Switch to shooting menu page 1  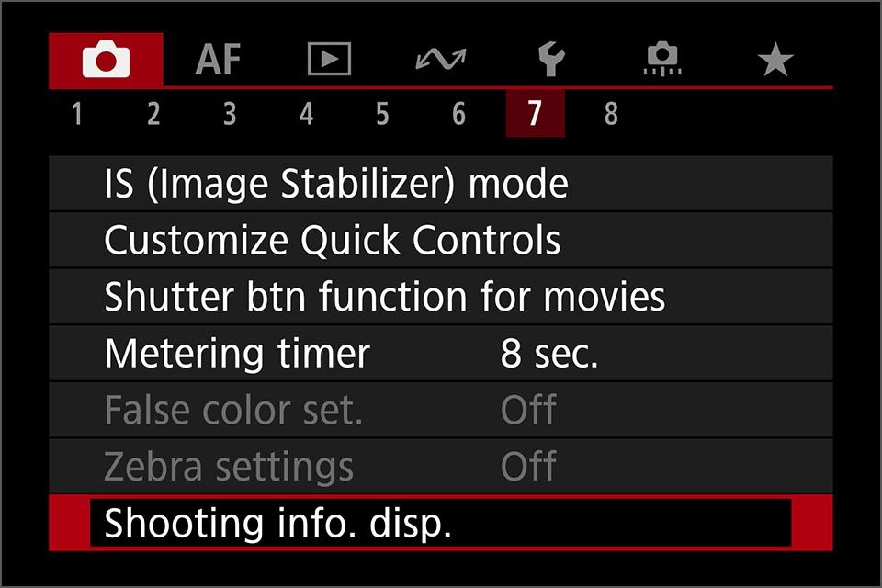[x=77, y=114]
